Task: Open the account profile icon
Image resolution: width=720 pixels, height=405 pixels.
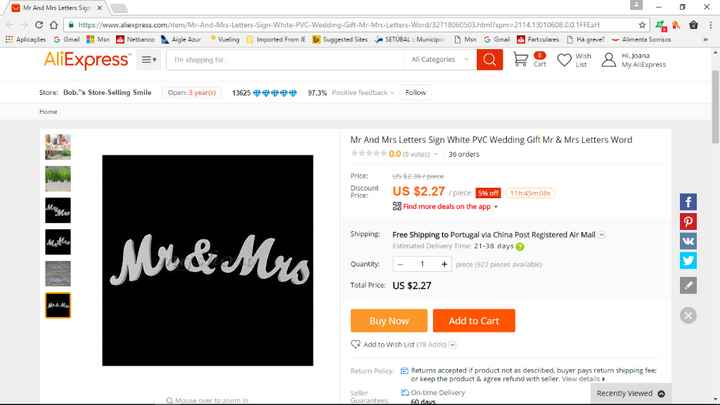Action: (608, 60)
